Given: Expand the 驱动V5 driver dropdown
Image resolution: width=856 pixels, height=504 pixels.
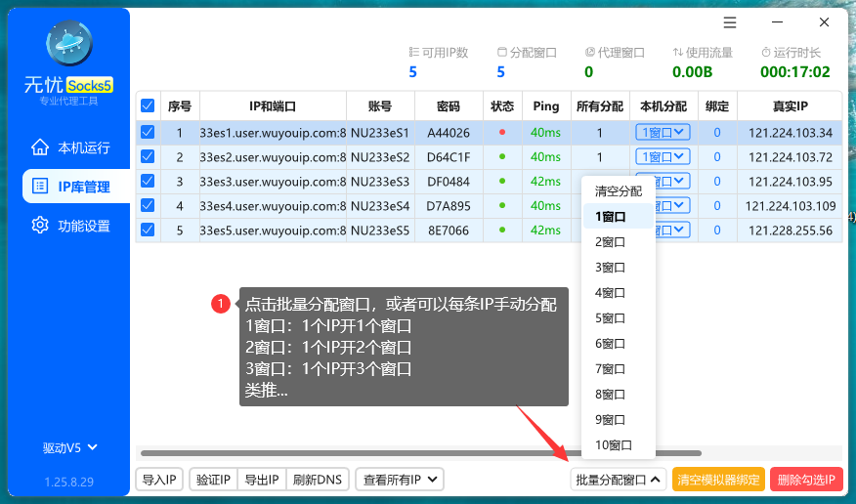Looking at the screenshot, I should (x=70, y=448).
